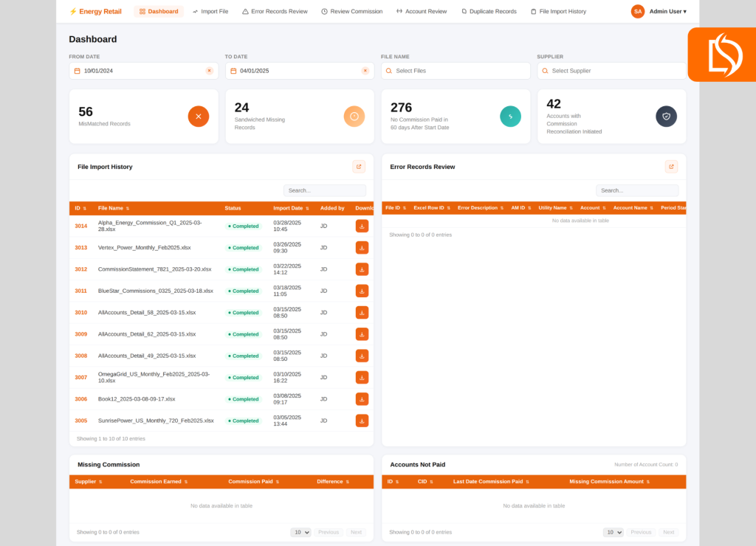The image size is (756, 546).
Task: Switch to the Review Commission section
Action: 352,11
